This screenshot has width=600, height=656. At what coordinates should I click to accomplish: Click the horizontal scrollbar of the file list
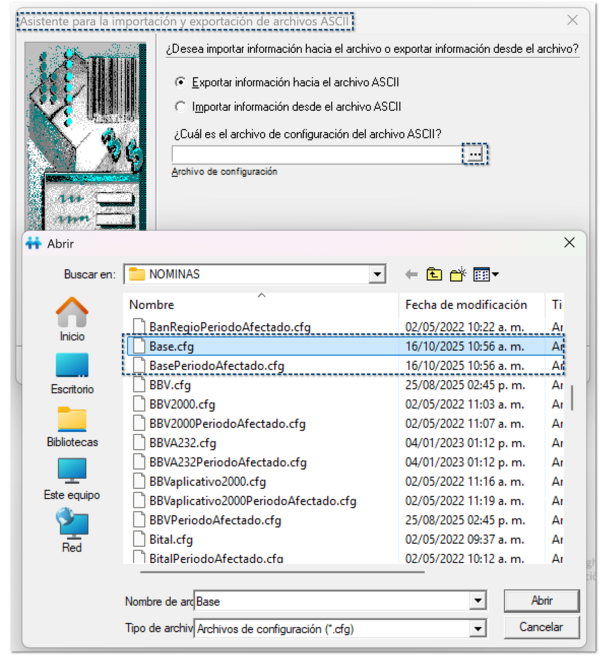[x=282, y=571]
